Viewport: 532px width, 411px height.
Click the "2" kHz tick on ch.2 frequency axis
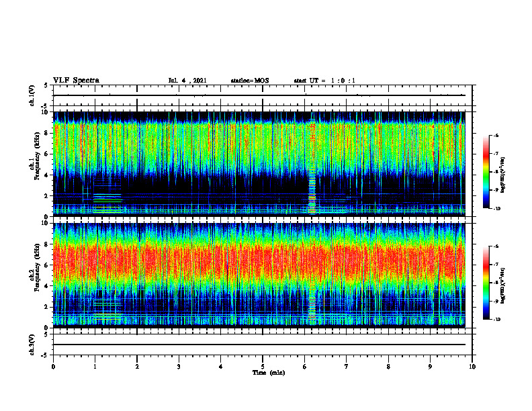coord(47,307)
